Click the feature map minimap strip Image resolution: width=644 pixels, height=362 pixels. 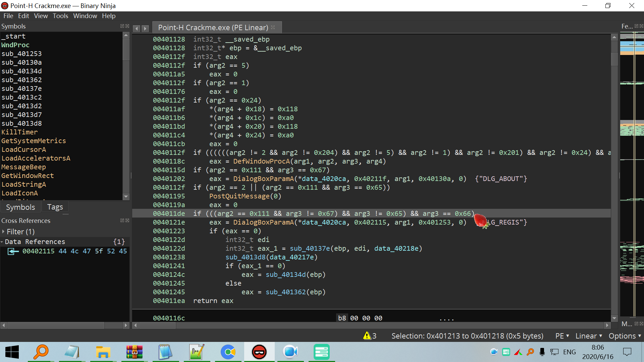coord(632,168)
